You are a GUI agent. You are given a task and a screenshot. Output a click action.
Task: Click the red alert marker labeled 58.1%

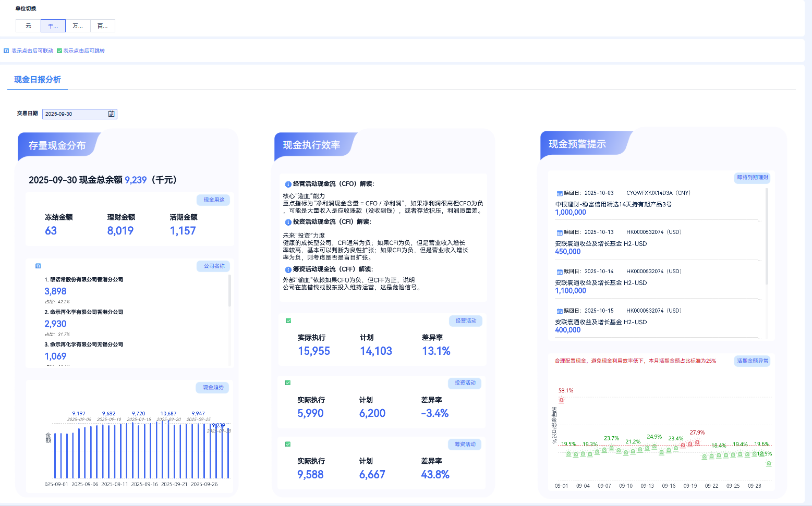tap(562, 400)
